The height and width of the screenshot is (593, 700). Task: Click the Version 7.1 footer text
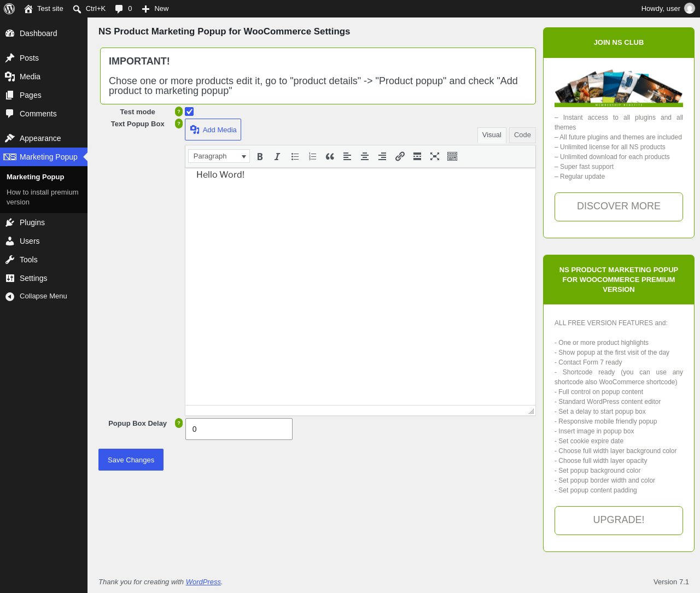tap(671, 582)
